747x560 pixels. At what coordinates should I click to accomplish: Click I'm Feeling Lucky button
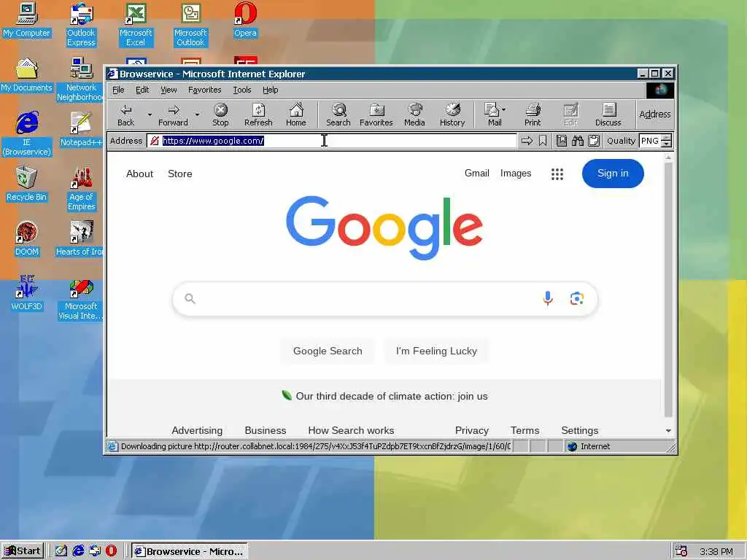click(436, 351)
